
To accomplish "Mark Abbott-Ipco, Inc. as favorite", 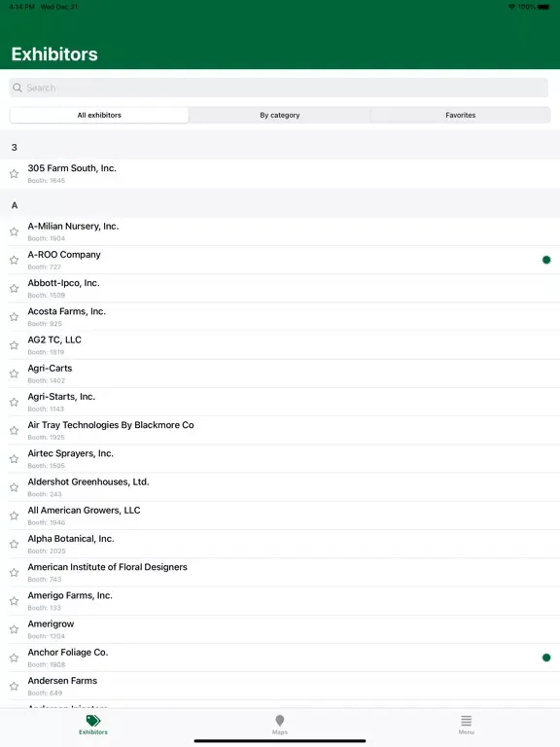I will 15,289.
